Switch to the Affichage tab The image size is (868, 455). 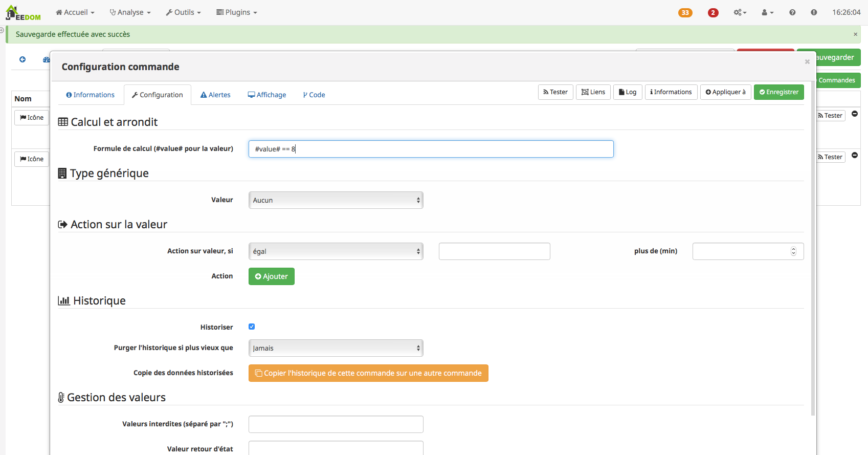tap(267, 95)
